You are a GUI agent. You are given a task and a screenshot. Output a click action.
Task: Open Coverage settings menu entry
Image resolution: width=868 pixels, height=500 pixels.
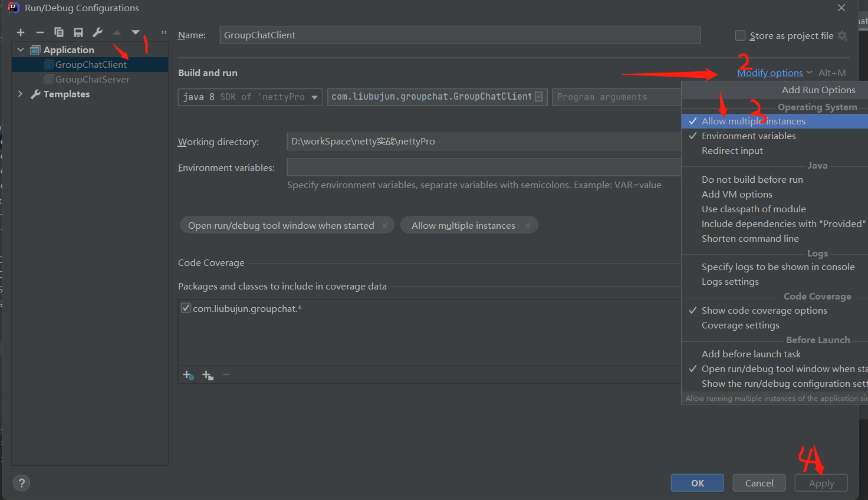(x=775, y=325)
